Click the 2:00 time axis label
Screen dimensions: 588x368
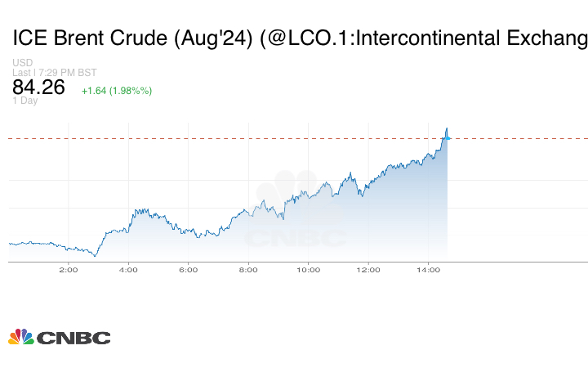click(68, 270)
